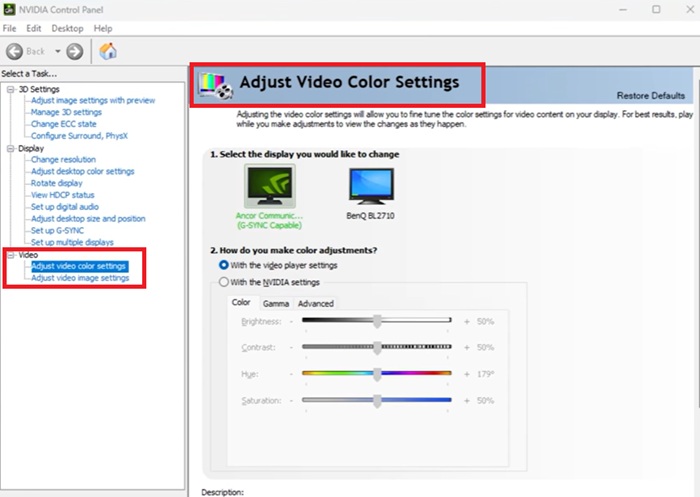
Task: Open back history dropdown arrow
Action: [58, 51]
